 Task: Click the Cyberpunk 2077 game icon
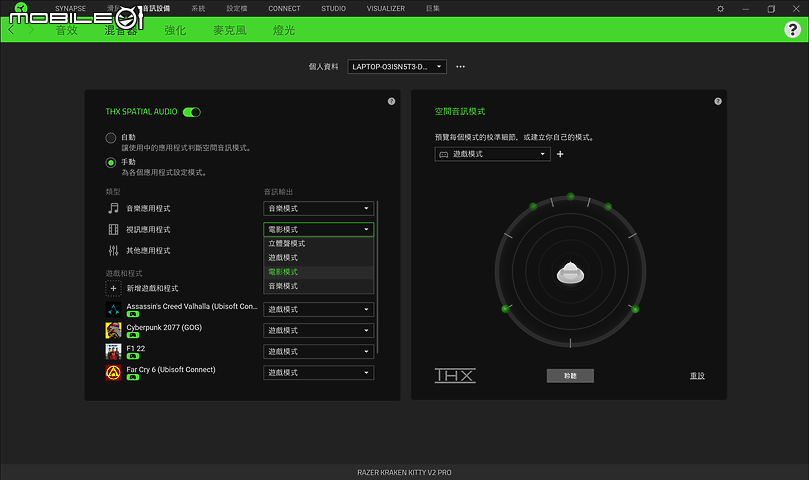(x=114, y=330)
